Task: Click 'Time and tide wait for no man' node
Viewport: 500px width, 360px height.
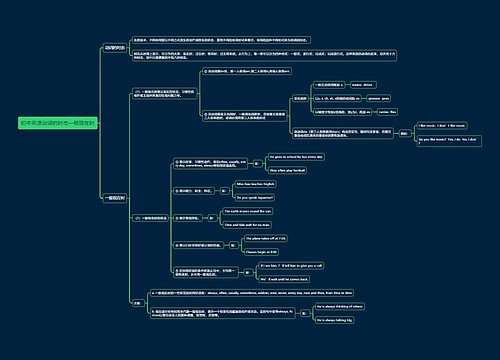Action: (247, 225)
